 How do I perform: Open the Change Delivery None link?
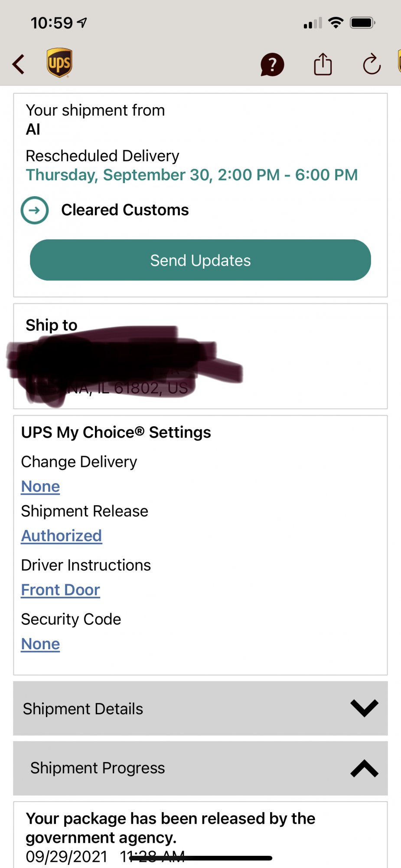(40, 487)
